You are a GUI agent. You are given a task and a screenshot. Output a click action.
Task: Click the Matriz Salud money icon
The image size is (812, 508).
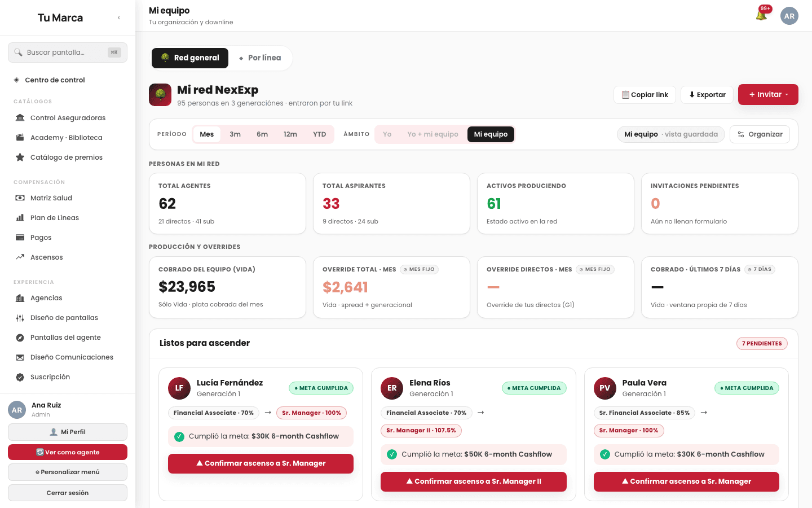tap(20, 198)
